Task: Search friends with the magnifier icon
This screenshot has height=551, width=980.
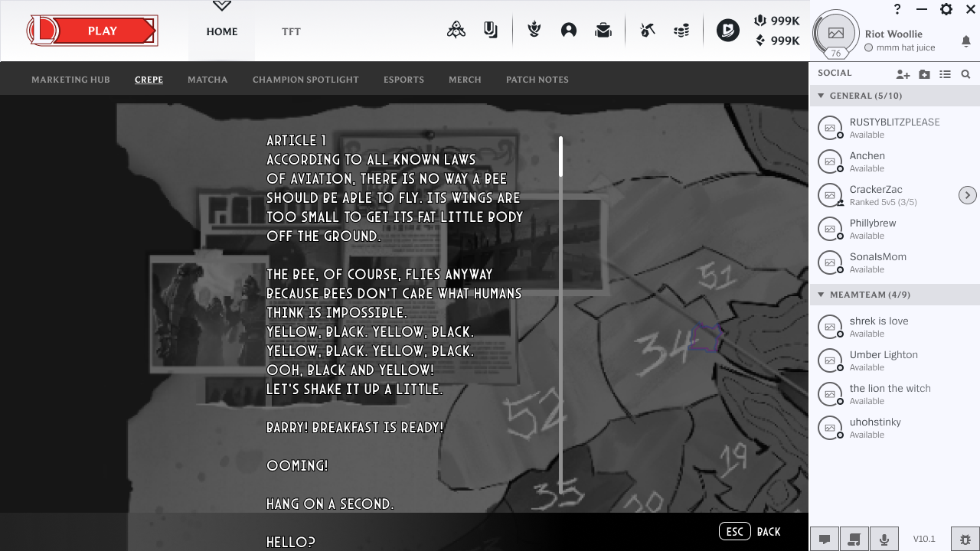Action: click(x=966, y=74)
